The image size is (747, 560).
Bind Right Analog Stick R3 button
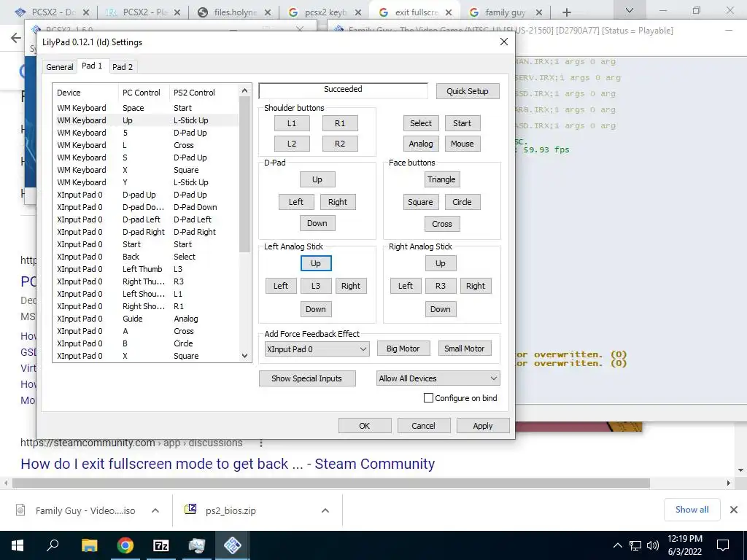[440, 286]
